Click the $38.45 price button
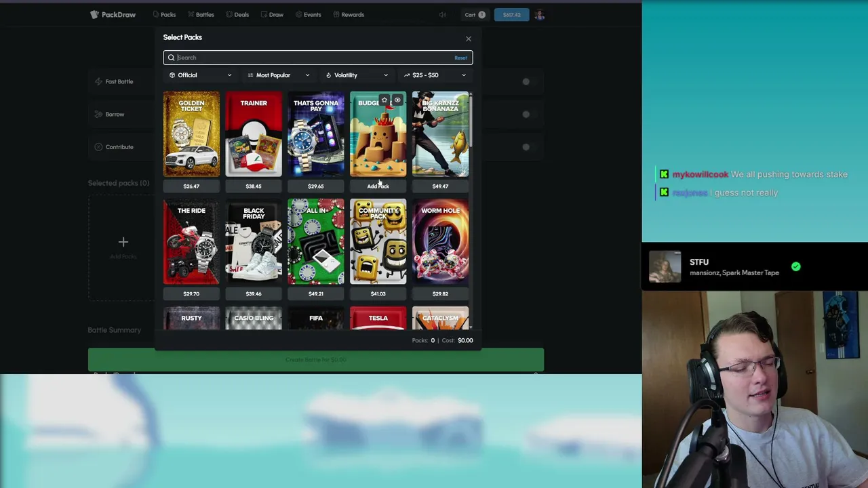Viewport: 868px width, 488px height. (x=254, y=186)
